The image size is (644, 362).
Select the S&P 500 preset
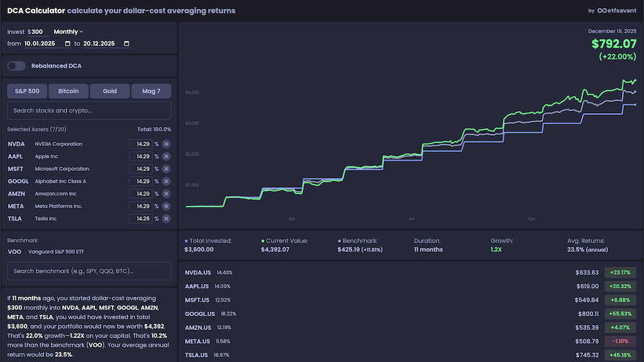[x=26, y=90]
